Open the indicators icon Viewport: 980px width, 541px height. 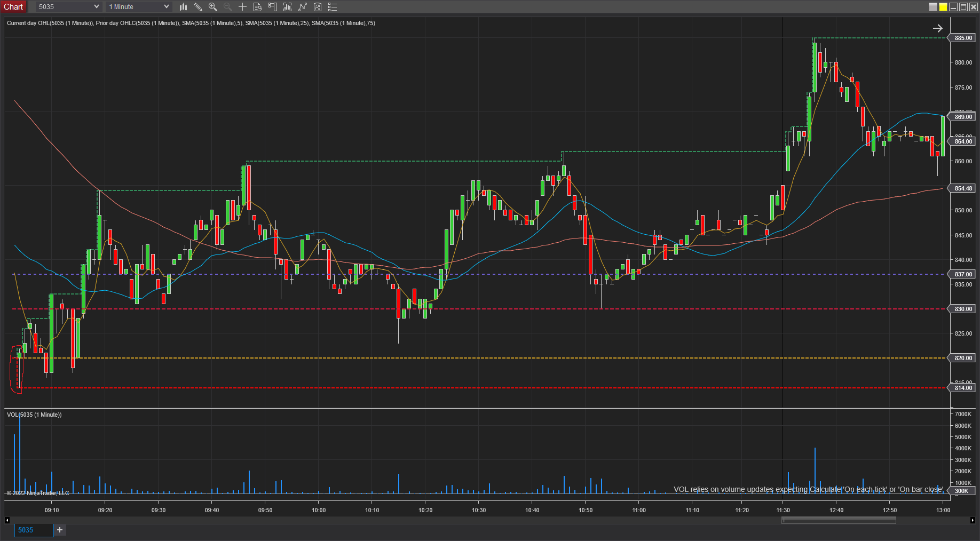click(x=288, y=7)
